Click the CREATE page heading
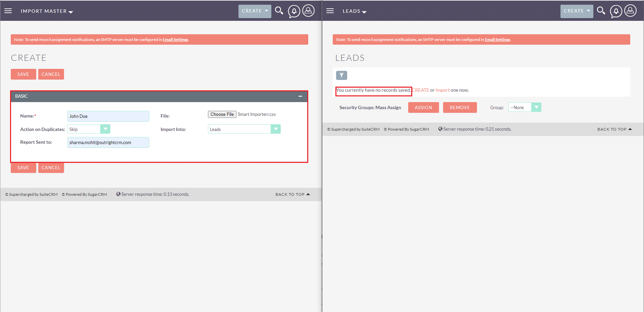 click(x=29, y=58)
